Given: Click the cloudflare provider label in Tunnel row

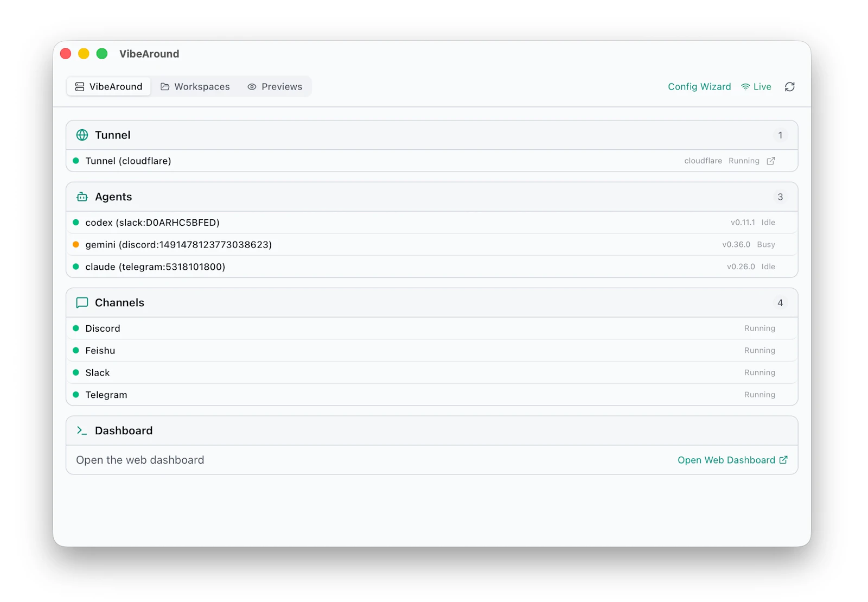Looking at the screenshot, I should click(703, 161).
